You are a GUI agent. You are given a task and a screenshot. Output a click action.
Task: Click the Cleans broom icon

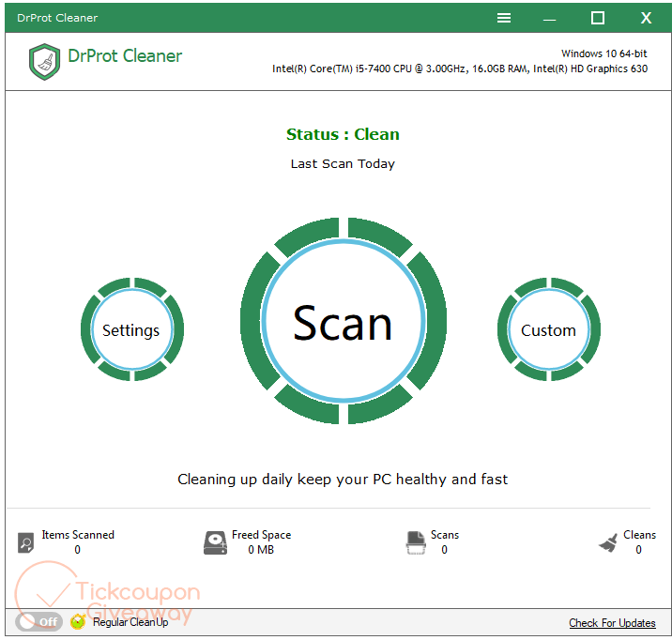[608, 542]
